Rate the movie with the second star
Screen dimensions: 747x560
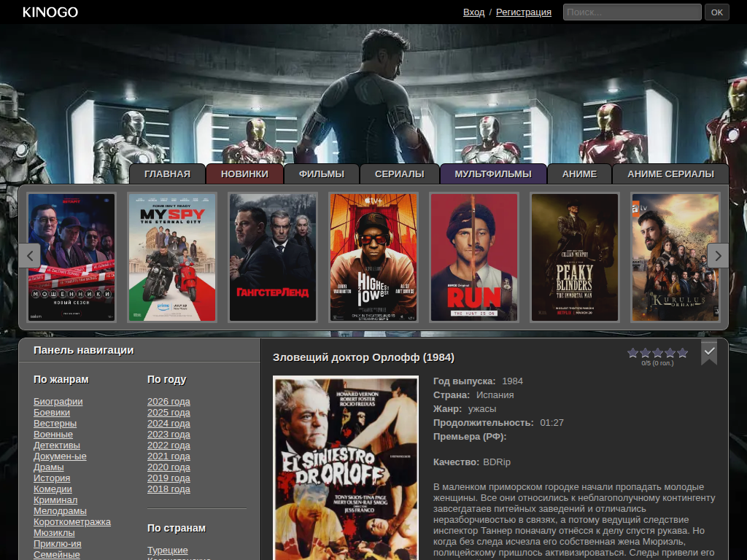click(x=645, y=353)
